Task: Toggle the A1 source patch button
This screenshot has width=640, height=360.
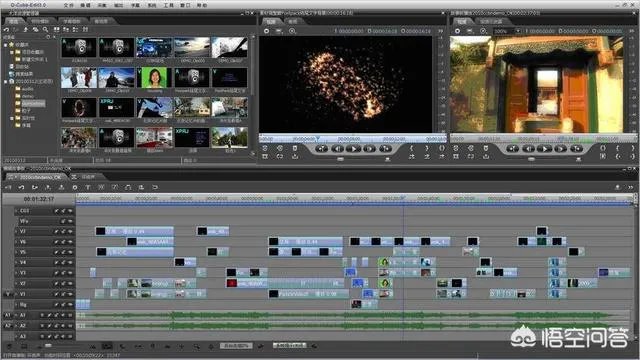Action: coord(7,315)
